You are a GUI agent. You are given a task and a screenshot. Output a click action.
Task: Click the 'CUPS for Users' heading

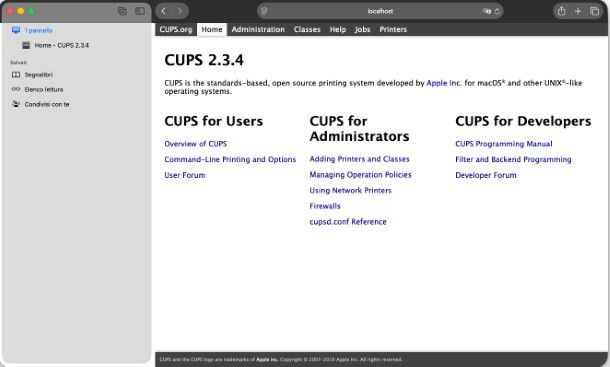[214, 121]
